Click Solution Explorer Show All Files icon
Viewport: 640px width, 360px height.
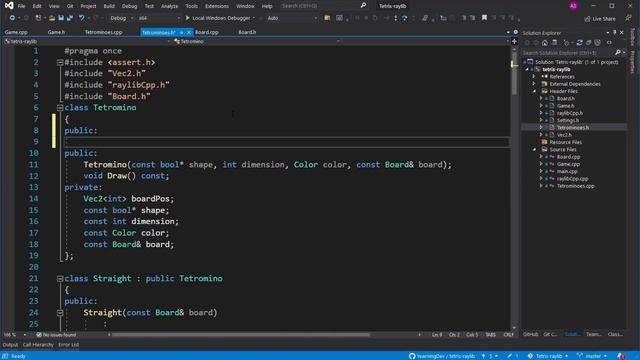598,42
